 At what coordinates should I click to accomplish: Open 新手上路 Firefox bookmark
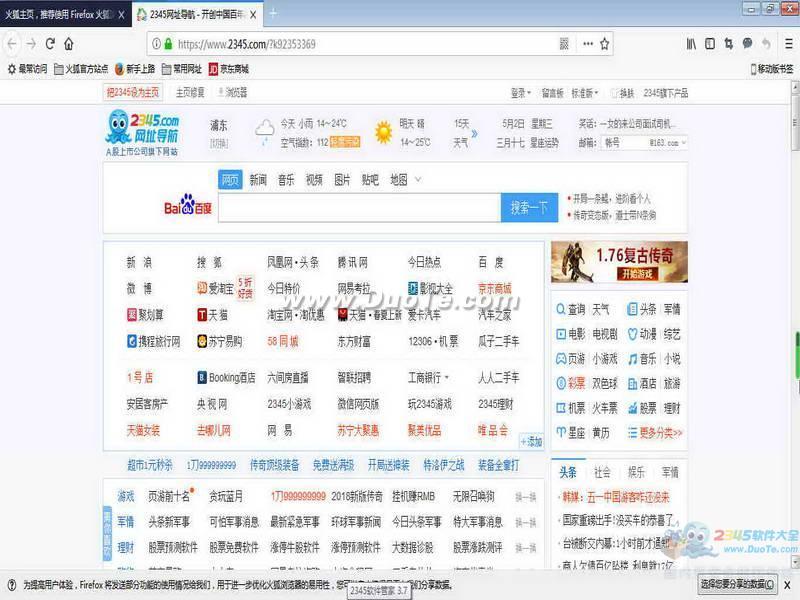(135, 69)
